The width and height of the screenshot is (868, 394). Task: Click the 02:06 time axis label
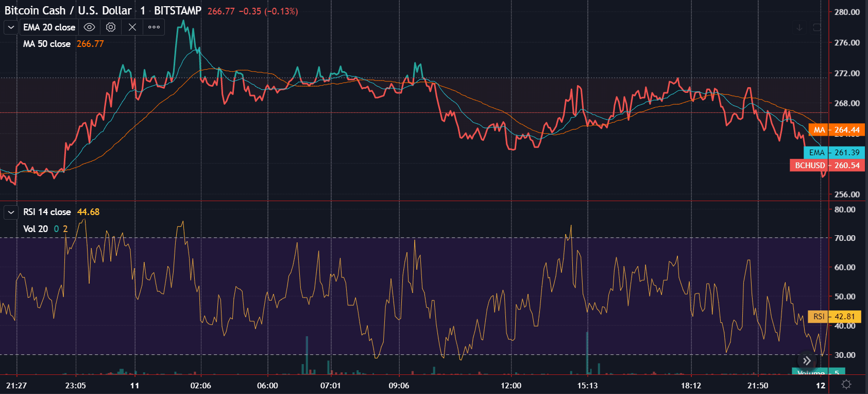pos(200,386)
